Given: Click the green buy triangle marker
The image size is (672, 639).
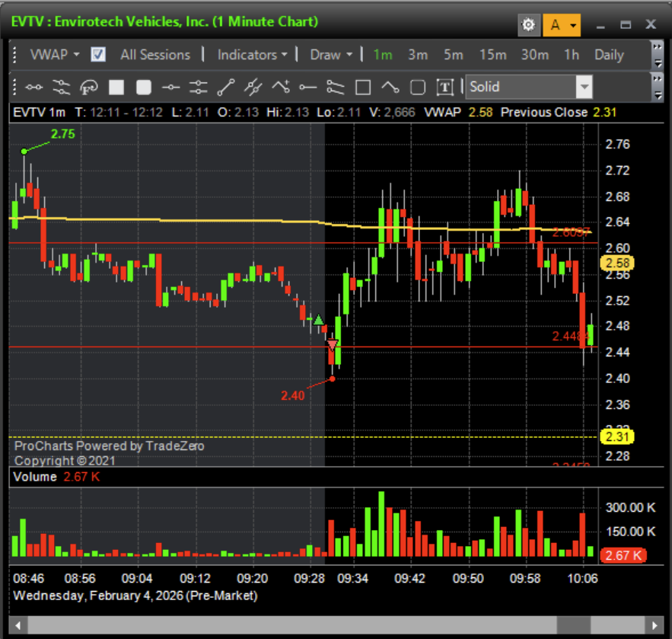Looking at the screenshot, I should coord(318,319).
